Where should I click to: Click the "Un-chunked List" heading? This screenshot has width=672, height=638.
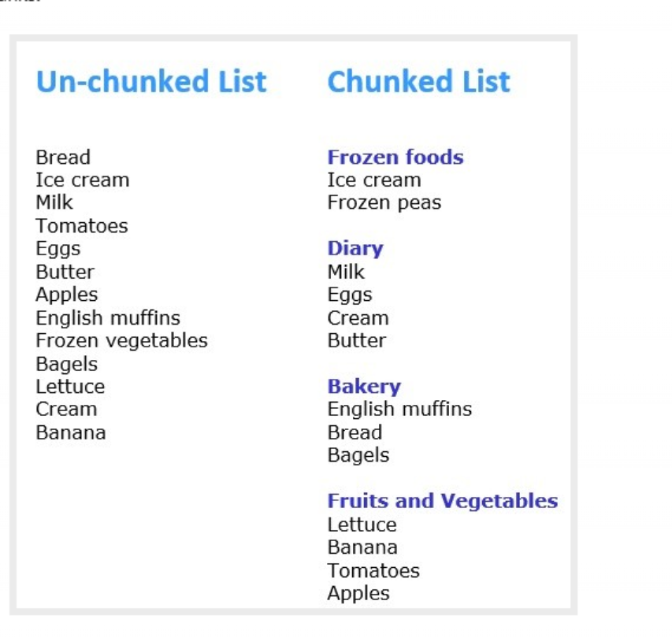151,82
